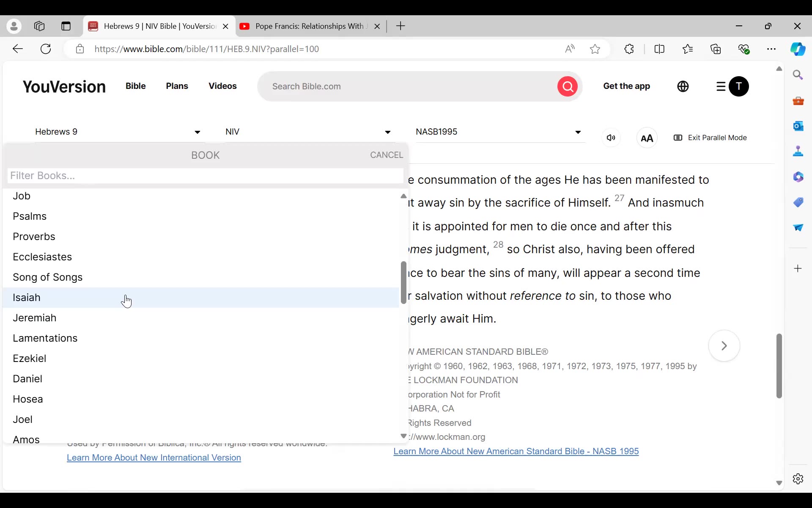
Task: Go to YouVersion home logo
Action: point(64,86)
